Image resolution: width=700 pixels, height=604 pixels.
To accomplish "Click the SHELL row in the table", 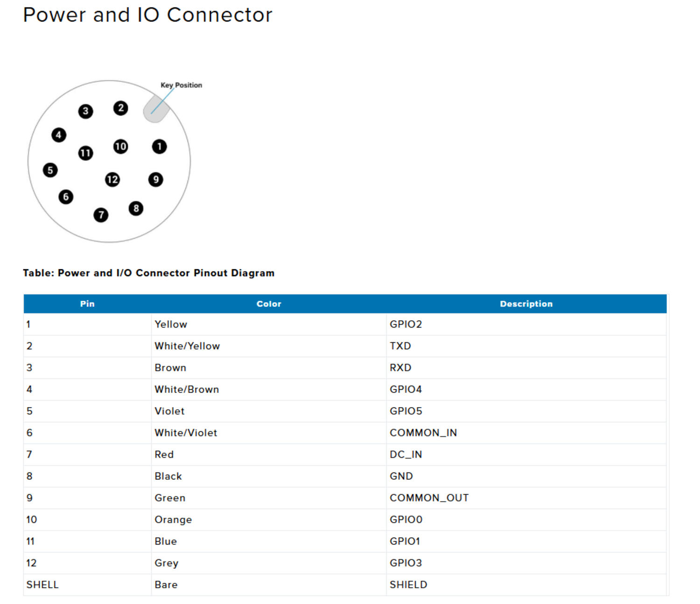I will coord(42,584).
